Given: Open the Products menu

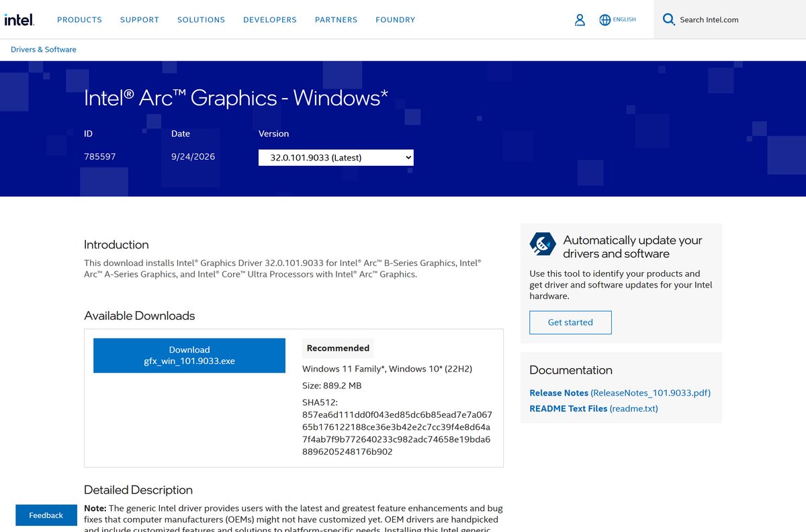Looking at the screenshot, I should tap(79, 19).
